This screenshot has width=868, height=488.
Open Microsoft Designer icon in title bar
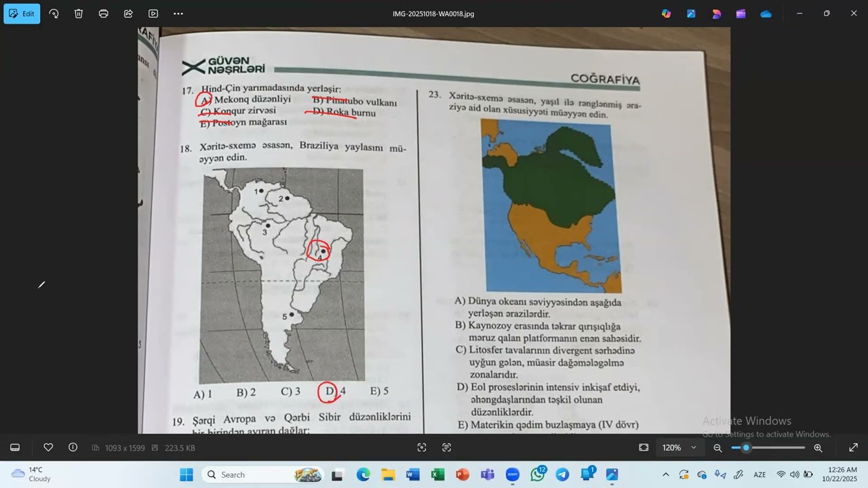coord(716,14)
